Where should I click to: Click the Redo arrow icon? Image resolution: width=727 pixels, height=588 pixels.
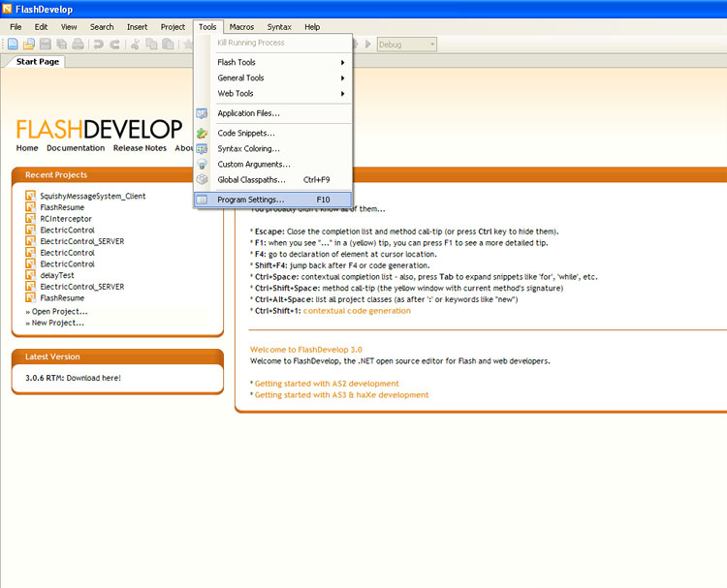(114, 45)
